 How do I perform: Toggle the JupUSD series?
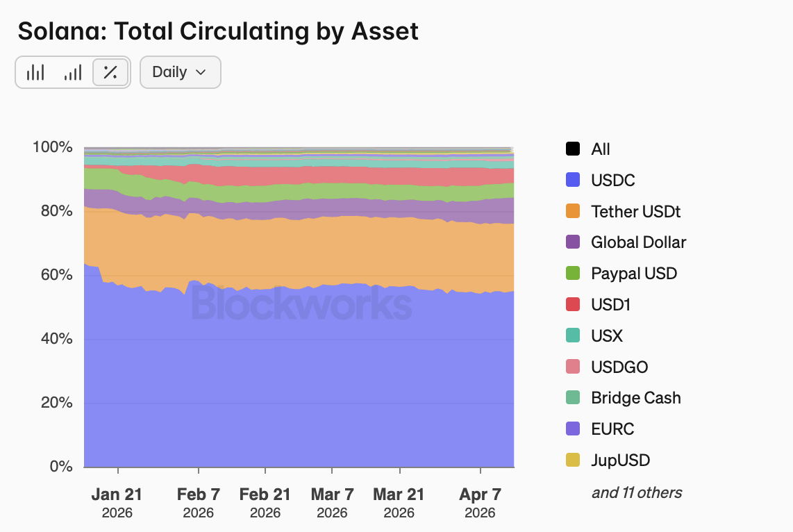coord(617,460)
